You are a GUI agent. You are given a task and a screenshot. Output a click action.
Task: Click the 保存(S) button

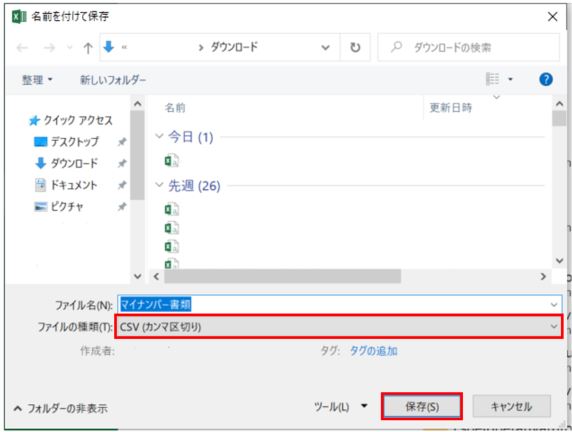[x=422, y=406]
